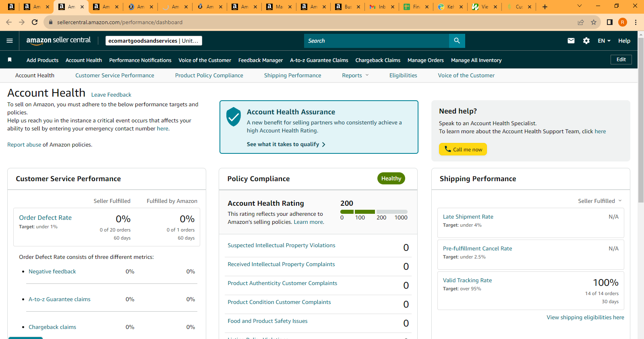Open the hamburger navigation menu
The image size is (644, 339).
pos(10,41)
